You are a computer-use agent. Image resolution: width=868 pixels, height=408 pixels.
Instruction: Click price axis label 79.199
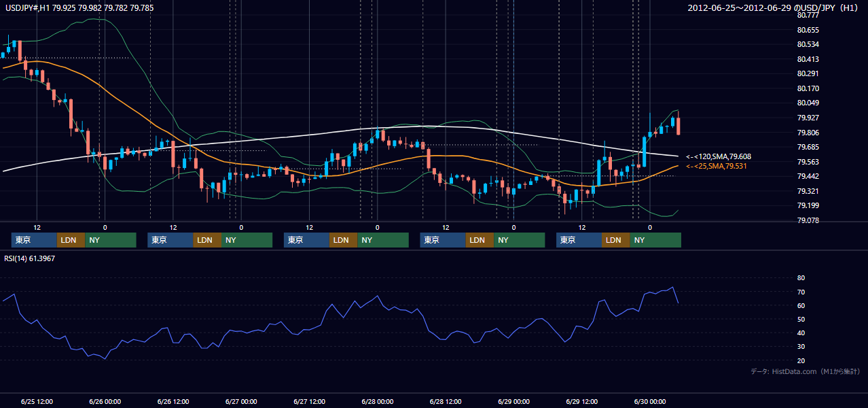[808, 205]
